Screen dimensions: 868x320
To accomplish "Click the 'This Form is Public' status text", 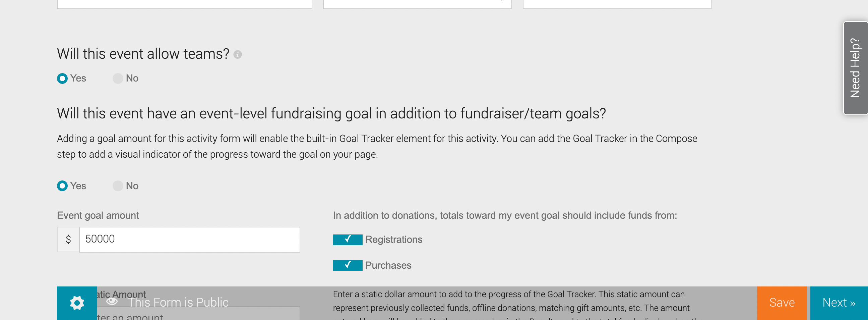I will (x=178, y=302).
